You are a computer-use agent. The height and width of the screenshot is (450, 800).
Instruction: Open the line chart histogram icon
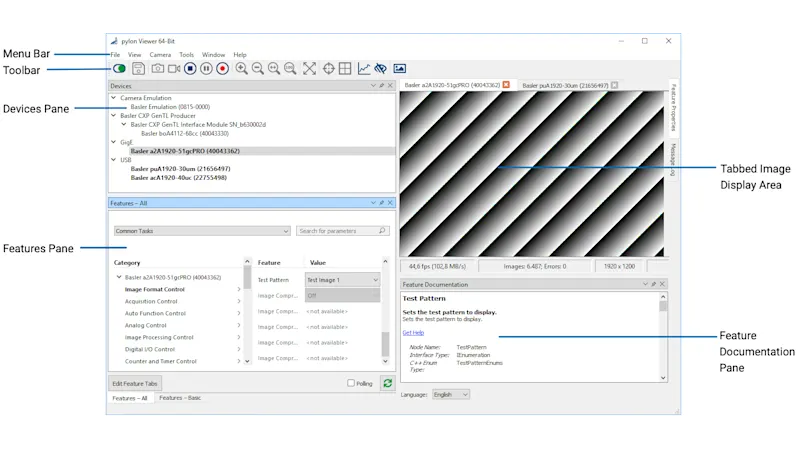364,69
